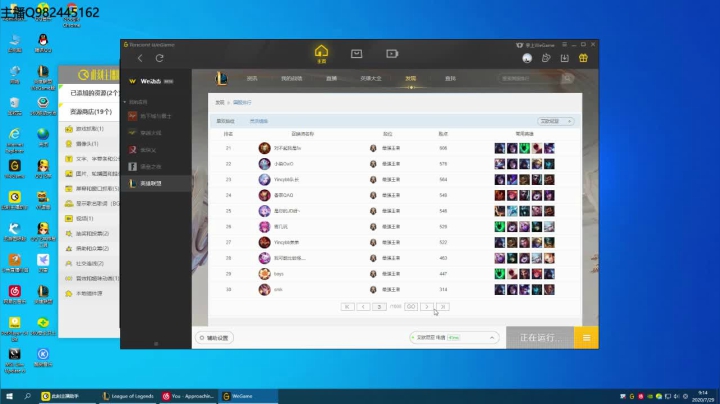This screenshot has width=720, height=404.
Task: Go back with the WeGame back arrow
Action: tap(140, 58)
